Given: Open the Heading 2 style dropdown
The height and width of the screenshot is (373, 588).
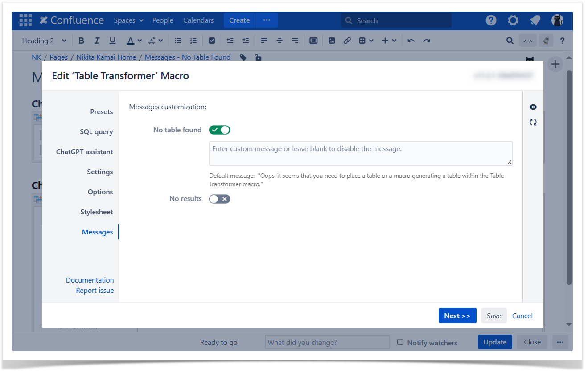Looking at the screenshot, I should (x=44, y=41).
